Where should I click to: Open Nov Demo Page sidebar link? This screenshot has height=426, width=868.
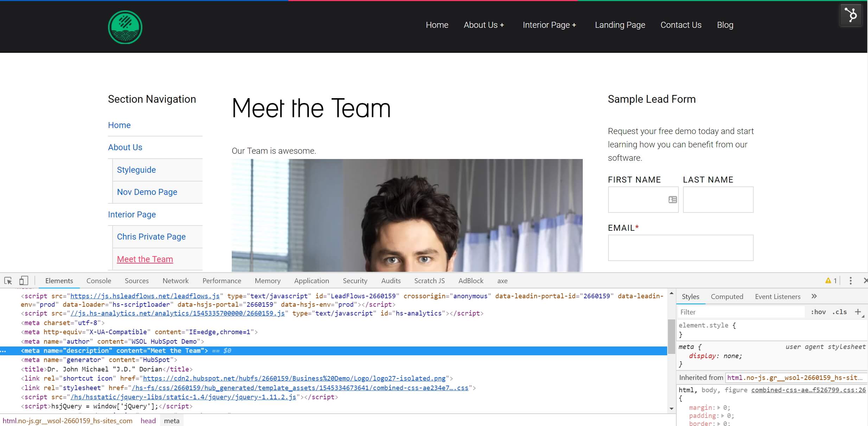point(147,192)
